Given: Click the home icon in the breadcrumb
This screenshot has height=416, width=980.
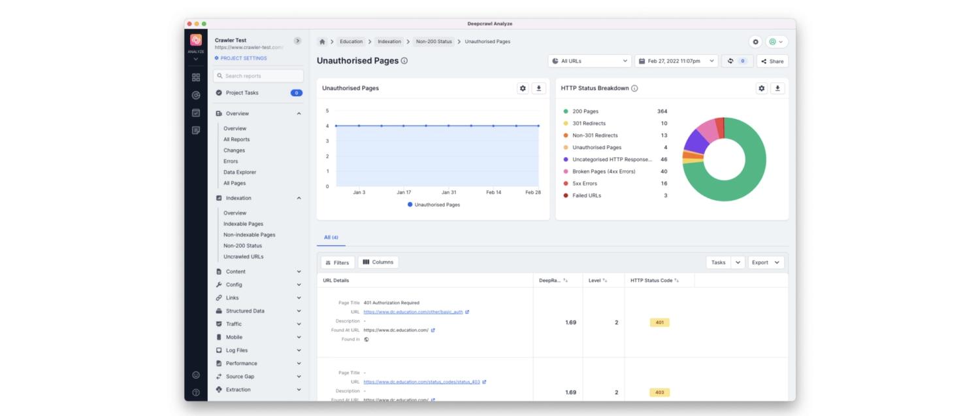Looking at the screenshot, I should click(x=322, y=42).
